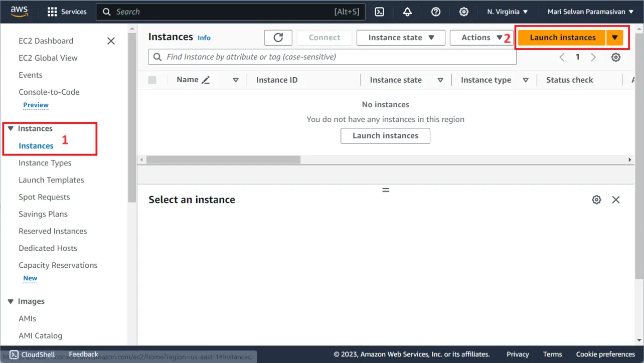Open the Instance state dropdown
644x363 pixels.
(x=401, y=38)
